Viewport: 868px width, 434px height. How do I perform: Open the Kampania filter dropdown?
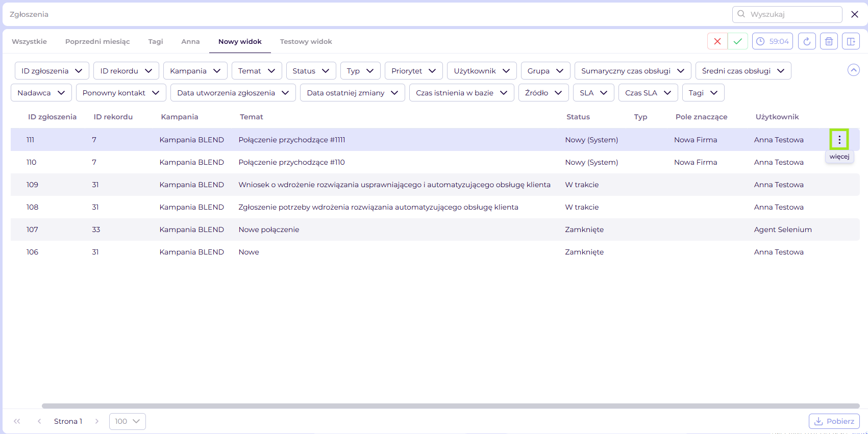tap(195, 71)
